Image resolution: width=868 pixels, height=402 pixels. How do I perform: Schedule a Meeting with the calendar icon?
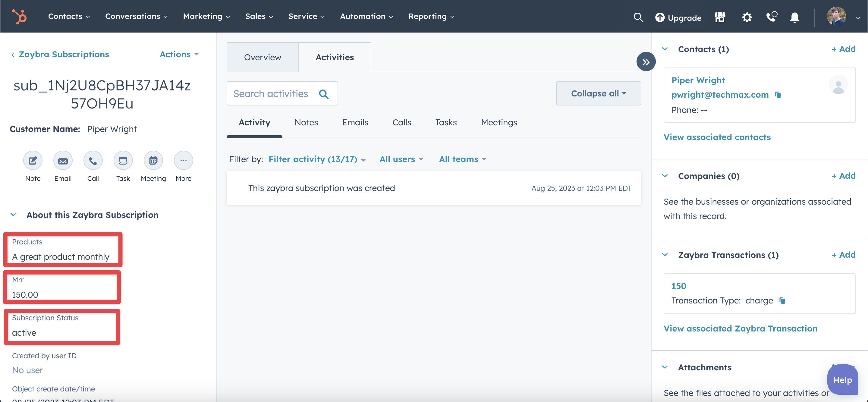(x=153, y=160)
